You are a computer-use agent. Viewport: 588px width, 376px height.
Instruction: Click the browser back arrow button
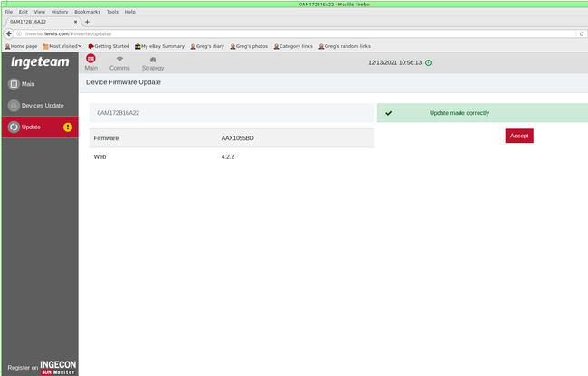click(x=7, y=33)
